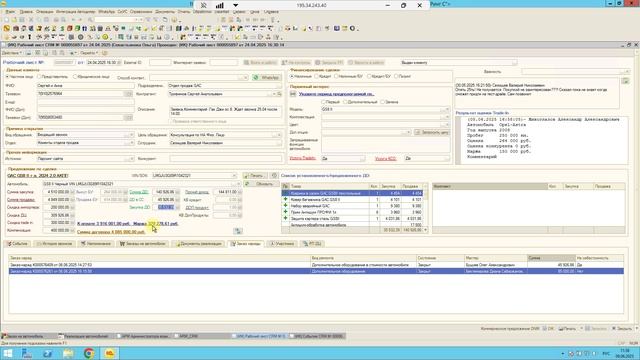Switch to the Документы реализации tab

198,244
